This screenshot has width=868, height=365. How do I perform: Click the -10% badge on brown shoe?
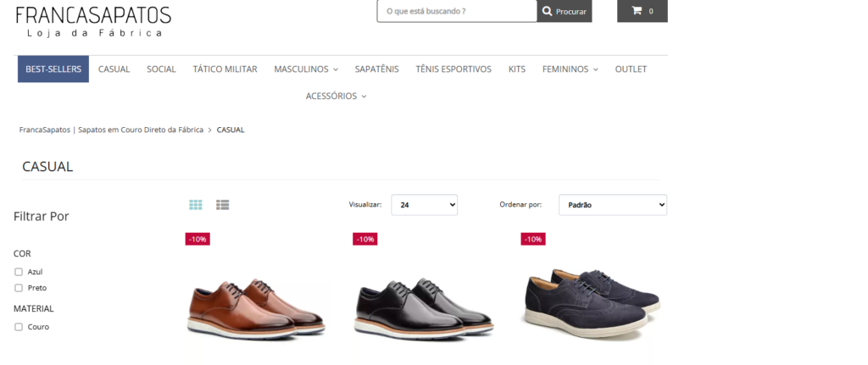(198, 239)
